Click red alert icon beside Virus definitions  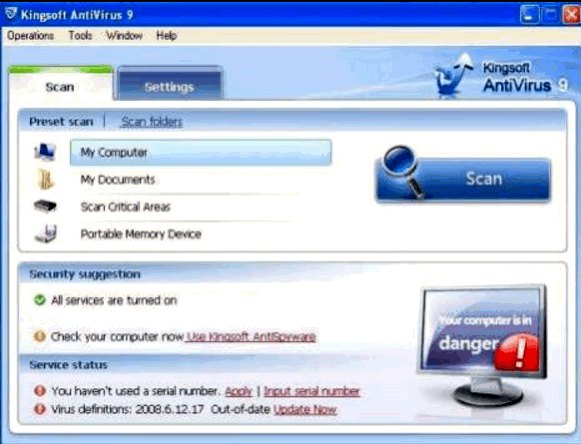[40, 409]
